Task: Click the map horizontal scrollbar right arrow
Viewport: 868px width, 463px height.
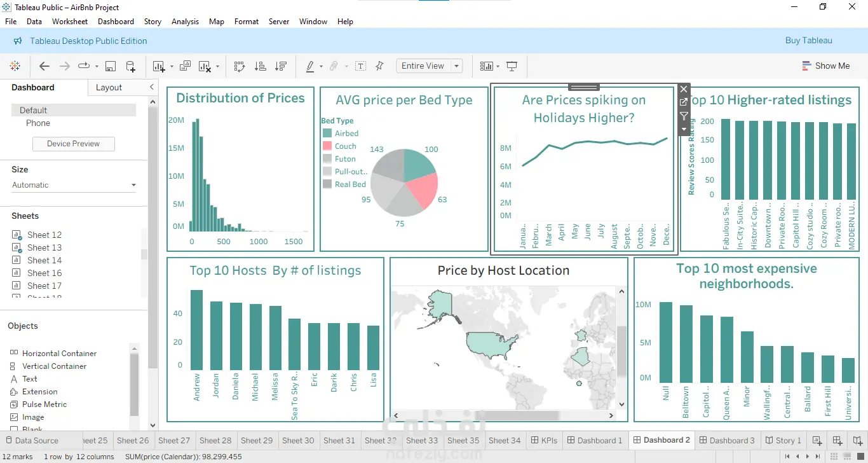Action: 611,415
